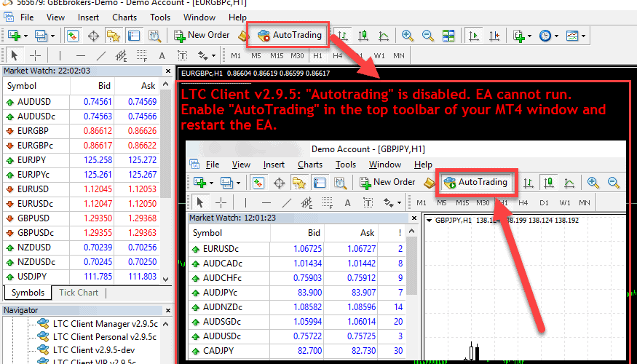Screen dimensions: 637x364
Task: Toggle Chart Shift button
Action: coord(494,36)
